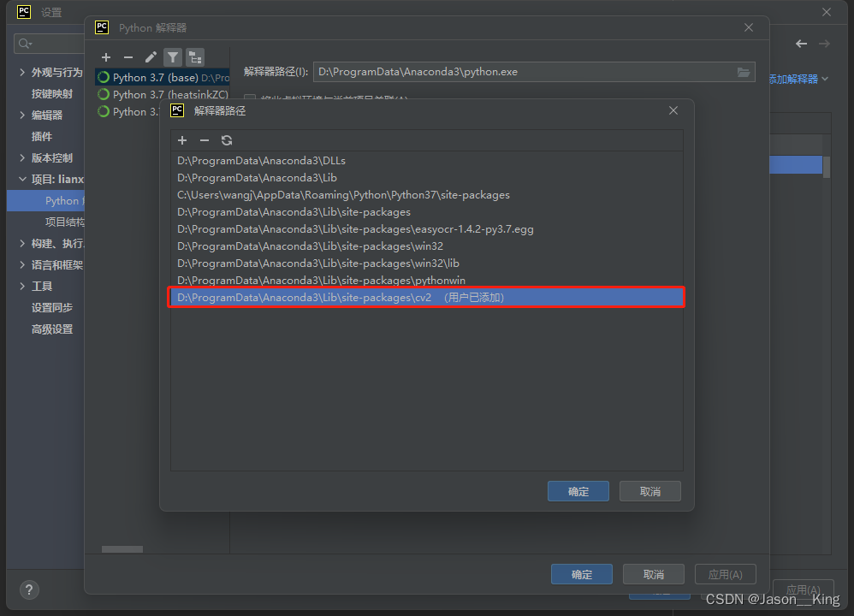Close the Python interpreter dialog
The height and width of the screenshot is (616, 854).
[749, 27]
